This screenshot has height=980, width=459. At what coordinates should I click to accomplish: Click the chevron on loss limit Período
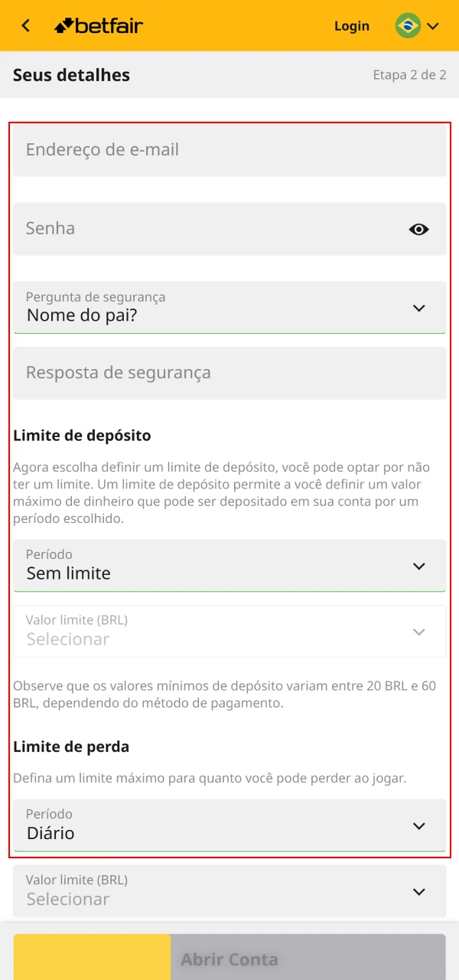pos(419,826)
